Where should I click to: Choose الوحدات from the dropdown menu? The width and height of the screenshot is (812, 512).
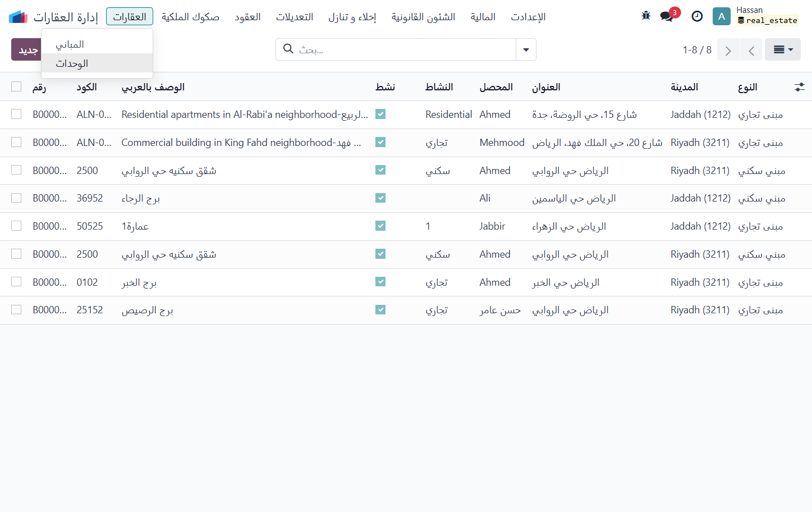coord(97,63)
